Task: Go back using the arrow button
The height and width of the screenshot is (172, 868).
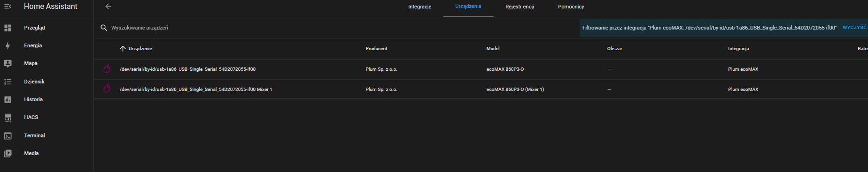Action: click(x=108, y=7)
